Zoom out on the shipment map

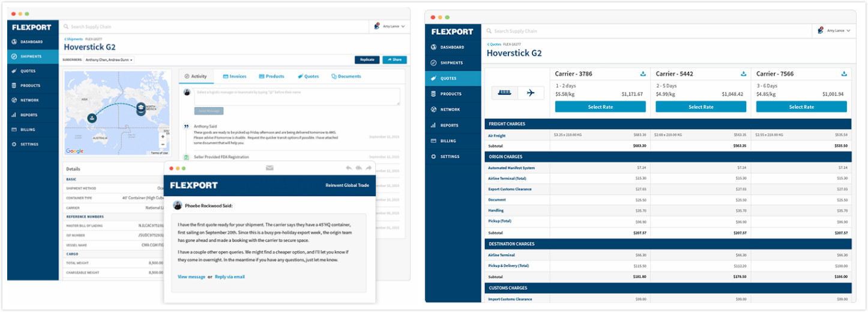click(x=163, y=145)
